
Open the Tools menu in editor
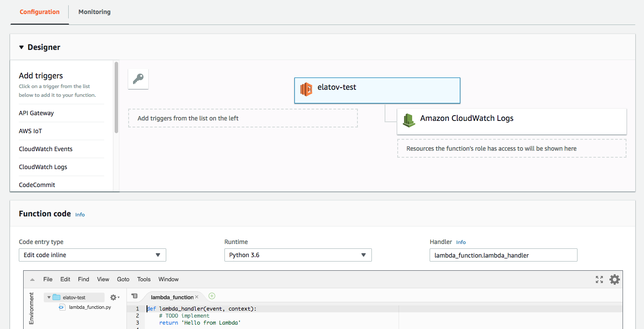click(x=144, y=279)
